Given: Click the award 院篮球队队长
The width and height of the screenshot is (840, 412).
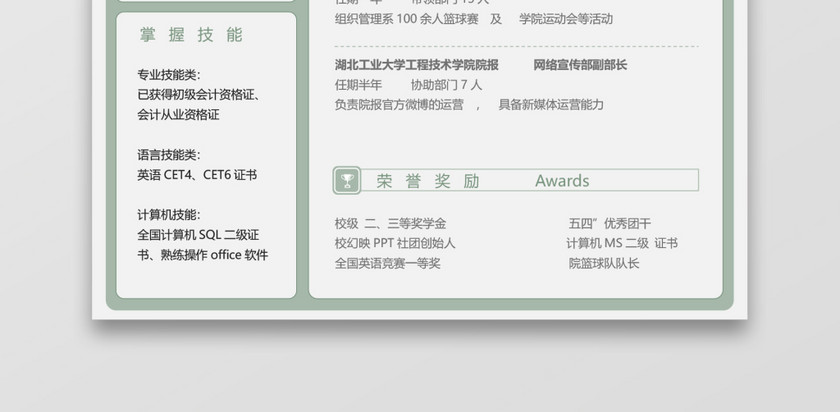Looking at the screenshot, I should [x=604, y=264].
